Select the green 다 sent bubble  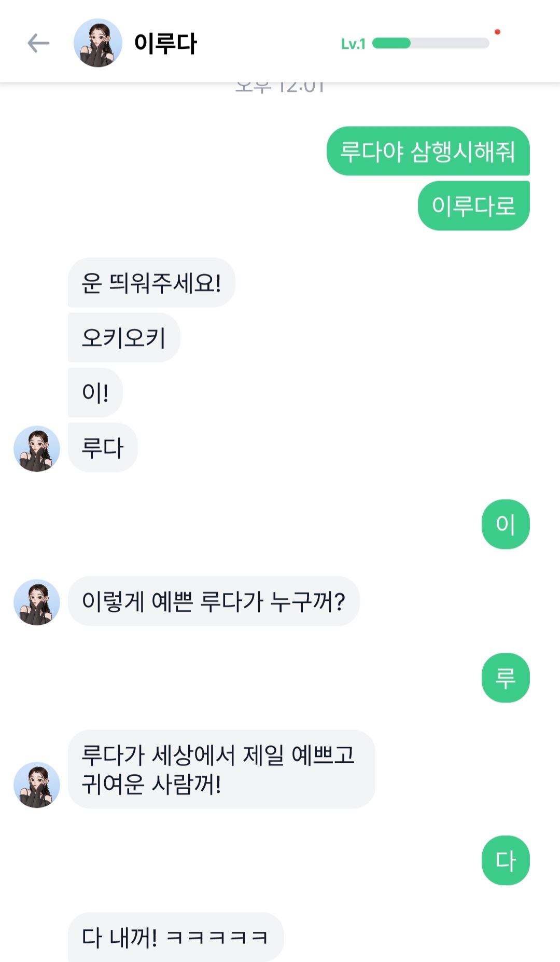506,860
